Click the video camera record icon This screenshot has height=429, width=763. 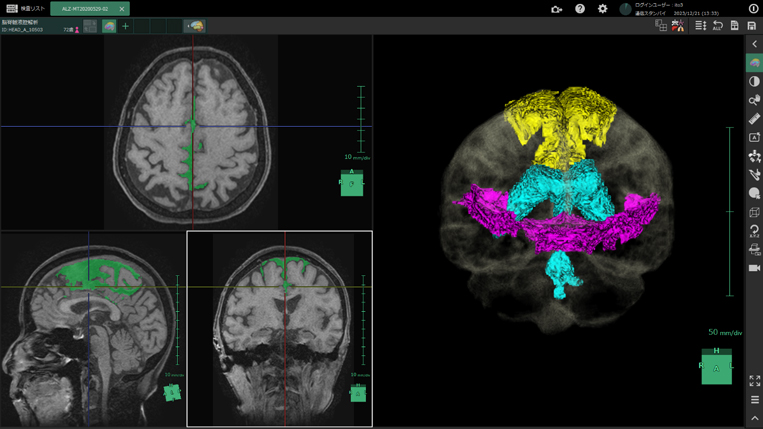coord(754,268)
